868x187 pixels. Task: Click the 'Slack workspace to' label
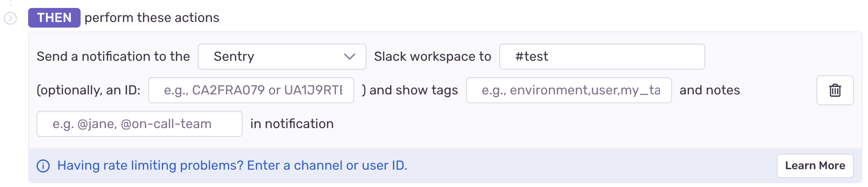[x=432, y=57]
